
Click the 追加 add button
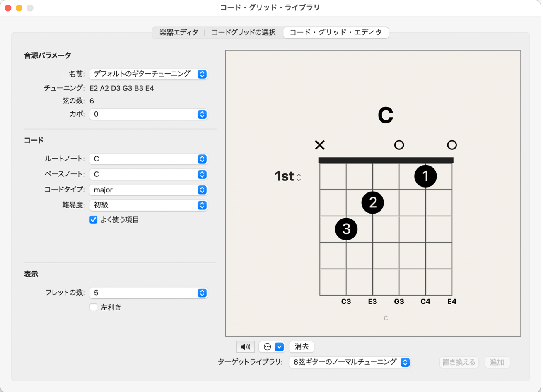497,363
